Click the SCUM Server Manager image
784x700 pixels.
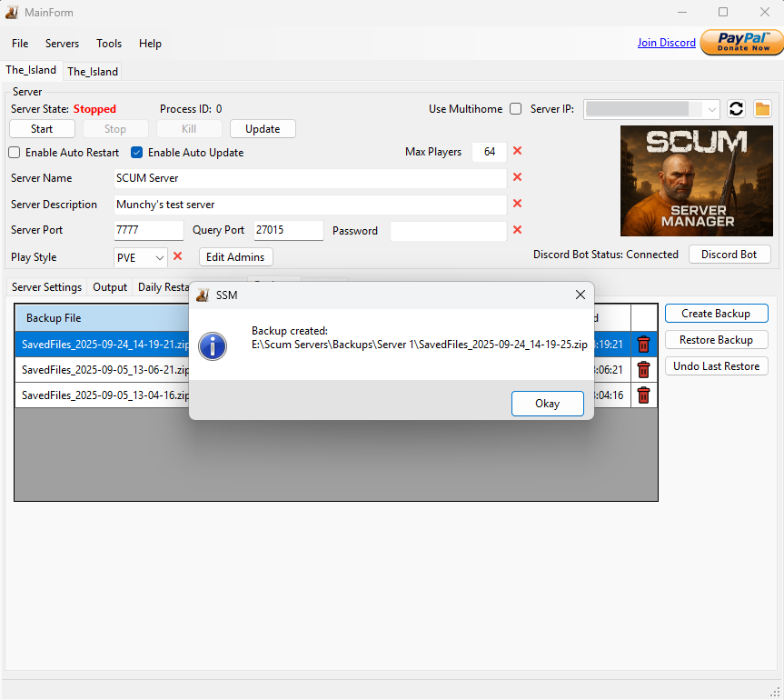(697, 181)
